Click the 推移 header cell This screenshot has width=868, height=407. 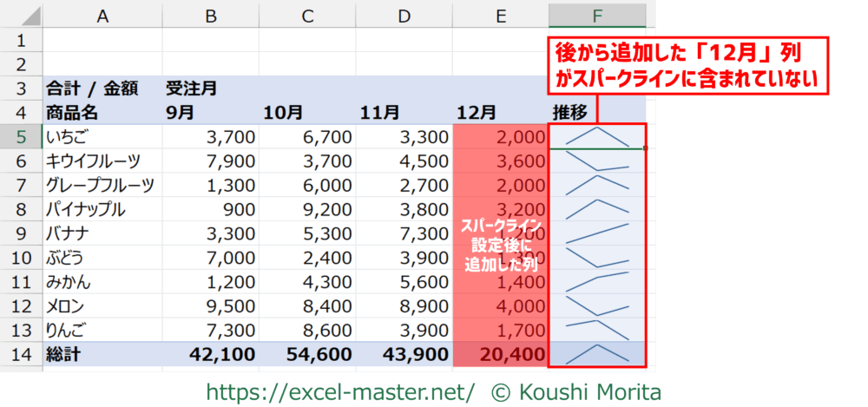tap(596, 112)
